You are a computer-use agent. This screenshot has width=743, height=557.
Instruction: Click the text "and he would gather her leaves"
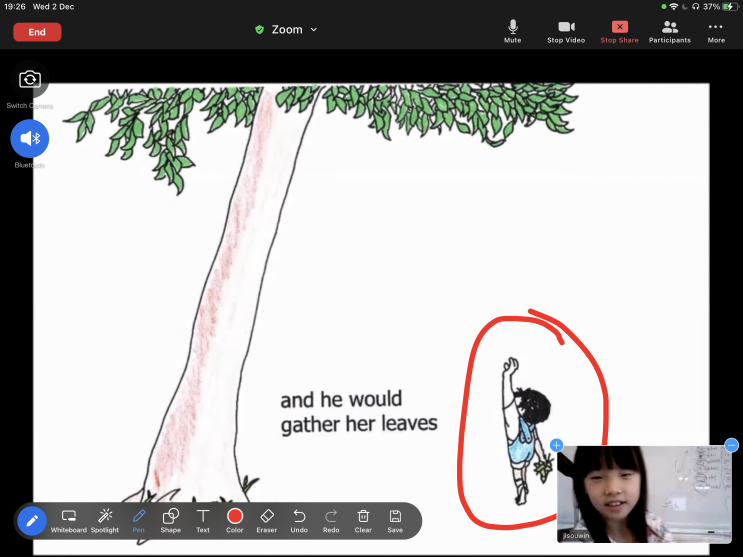coord(359,412)
